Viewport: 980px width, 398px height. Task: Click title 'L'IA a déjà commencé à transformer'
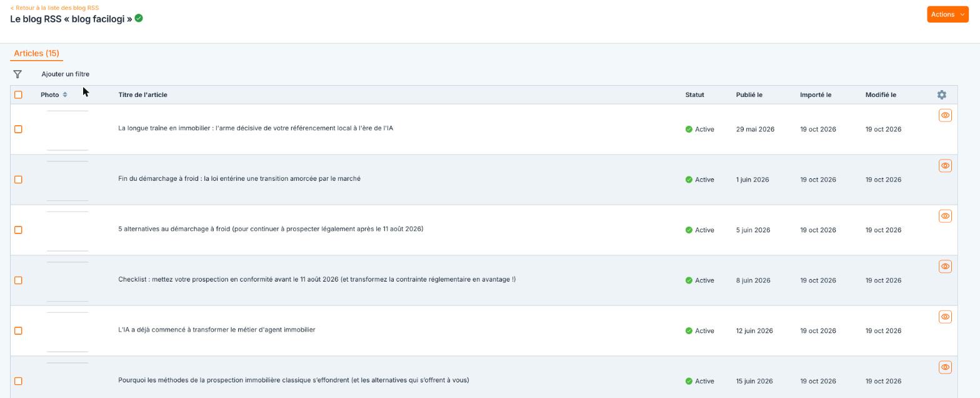[x=217, y=330]
